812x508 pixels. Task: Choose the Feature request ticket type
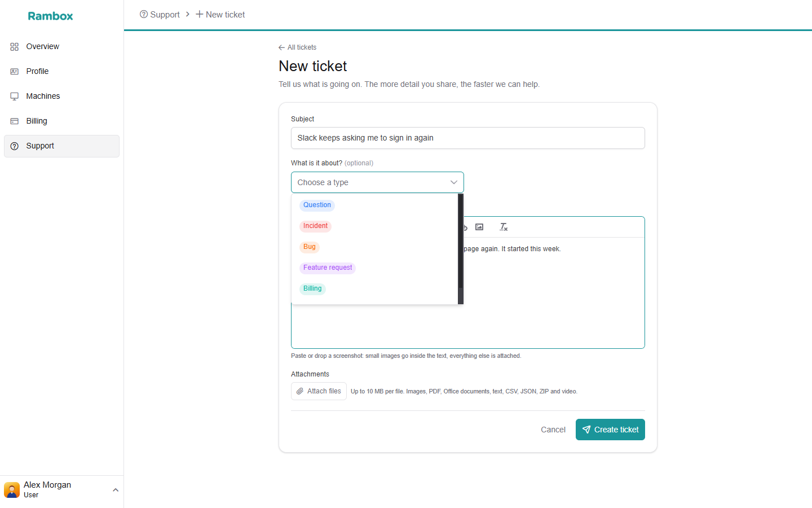tap(328, 268)
